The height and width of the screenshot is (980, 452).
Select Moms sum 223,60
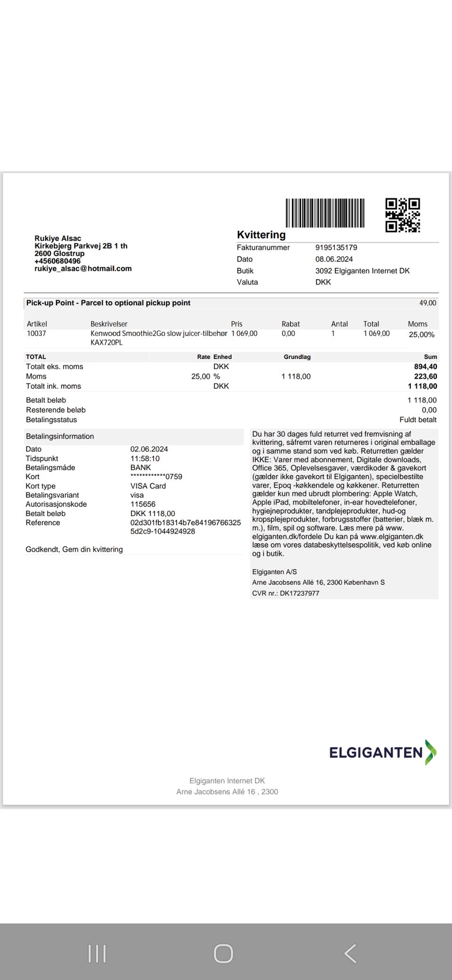pyautogui.click(x=426, y=376)
